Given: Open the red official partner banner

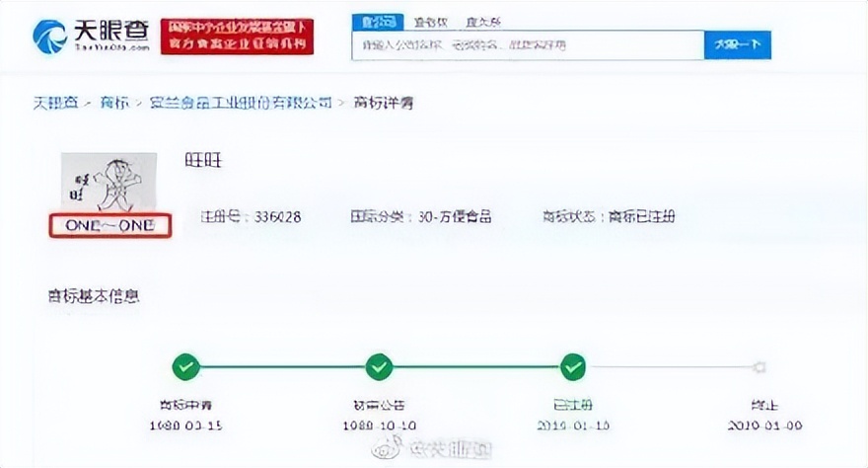Looking at the screenshot, I should [237, 37].
